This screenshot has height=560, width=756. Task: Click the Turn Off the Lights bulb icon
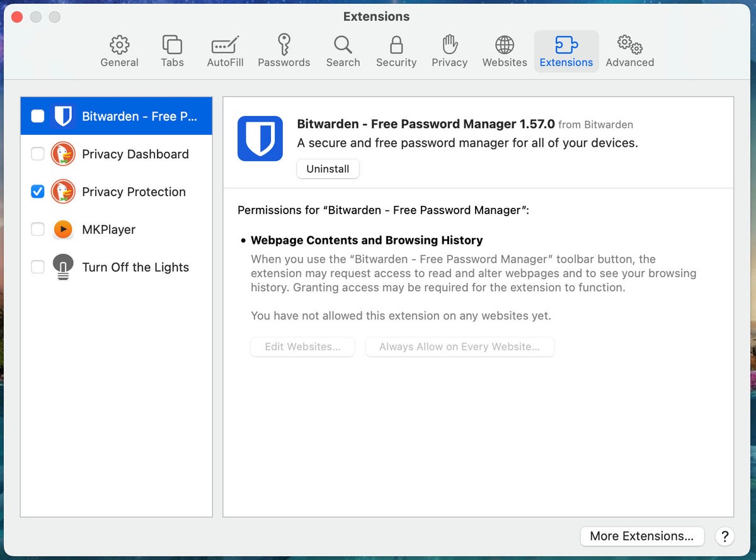coord(63,267)
